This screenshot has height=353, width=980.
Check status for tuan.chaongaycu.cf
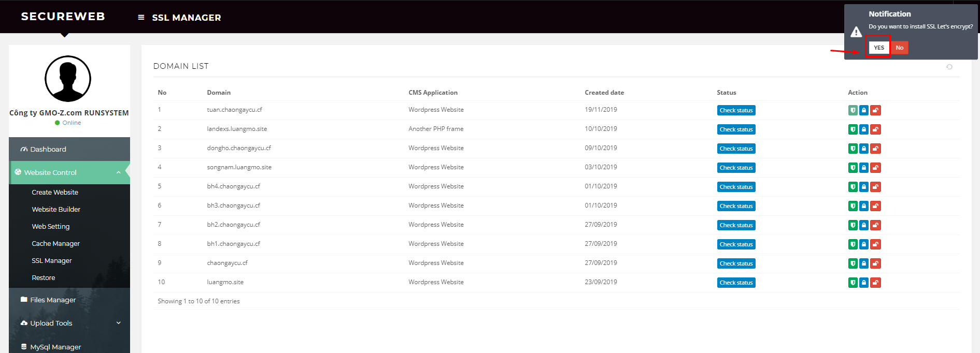[x=736, y=110]
